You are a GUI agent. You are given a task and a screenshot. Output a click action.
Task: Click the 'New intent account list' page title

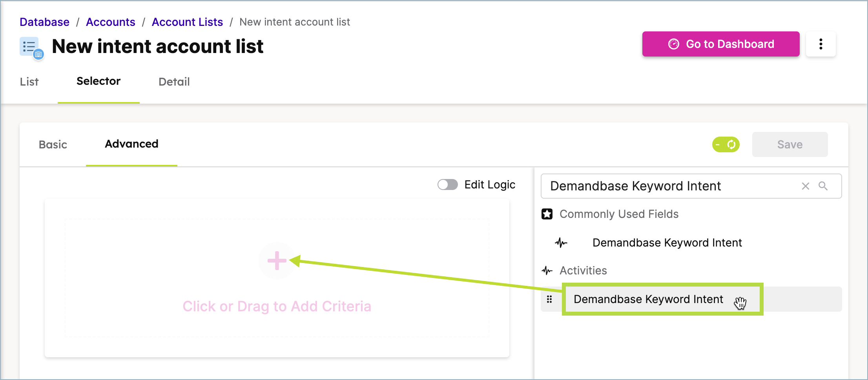(158, 46)
